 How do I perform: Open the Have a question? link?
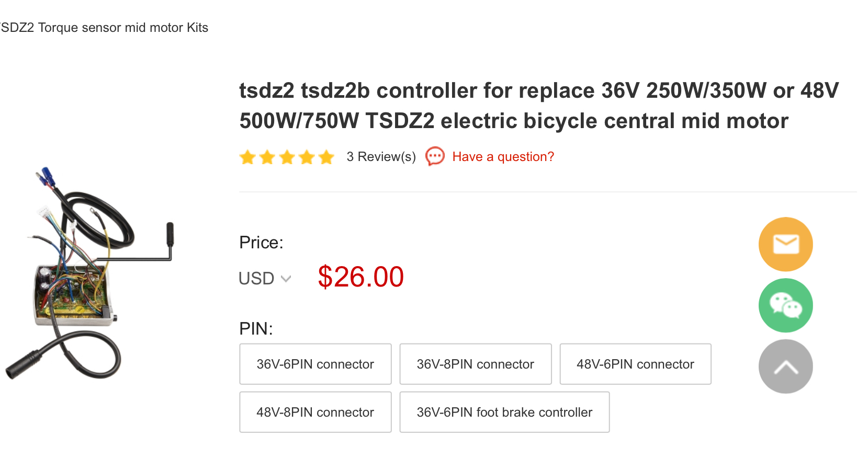[503, 157]
